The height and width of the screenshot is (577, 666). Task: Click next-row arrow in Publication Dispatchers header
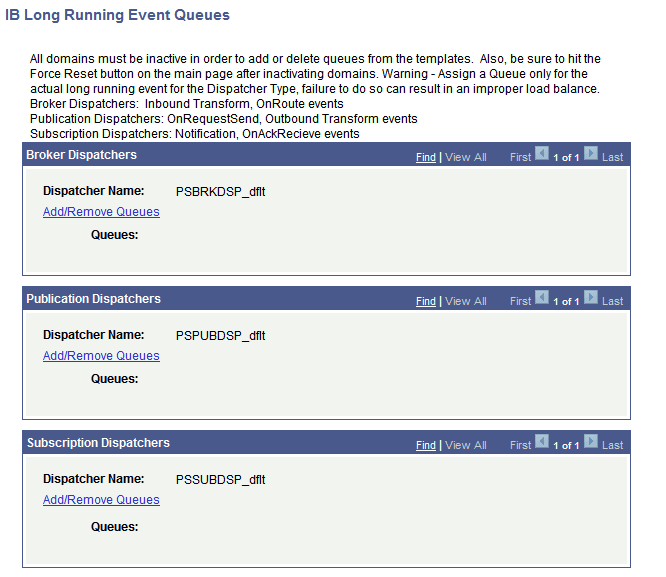pyautogui.click(x=590, y=297)
